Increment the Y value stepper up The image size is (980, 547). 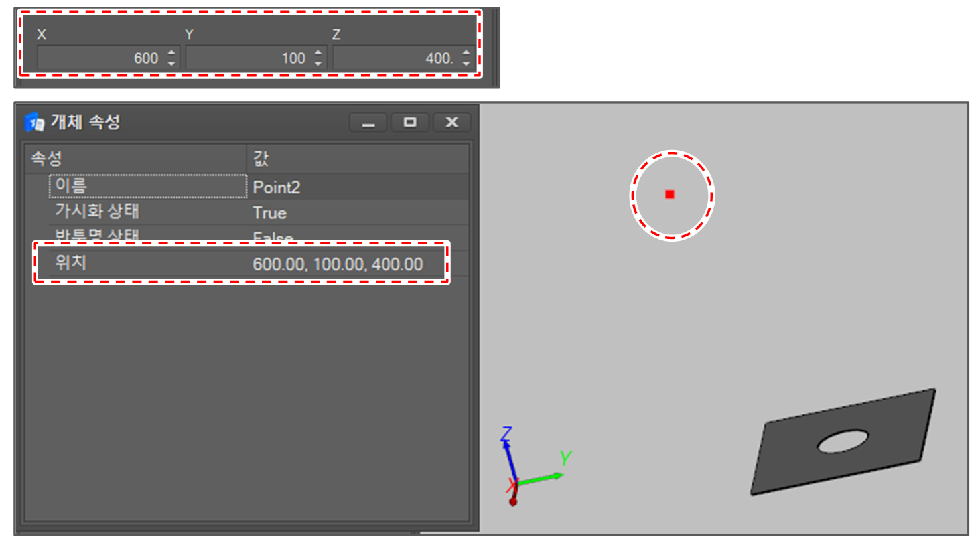(318, 52)
